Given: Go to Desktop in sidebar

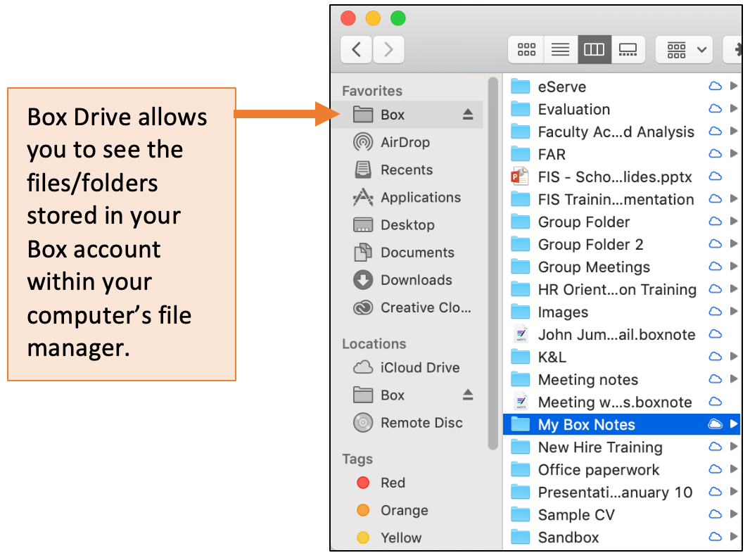Looking at the screenshot, I should click(408, 224).
